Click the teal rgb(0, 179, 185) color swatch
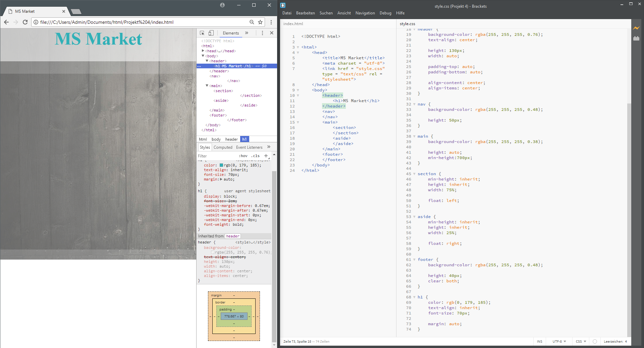Viewport: 644px width, 348px height. click(221, 165)
